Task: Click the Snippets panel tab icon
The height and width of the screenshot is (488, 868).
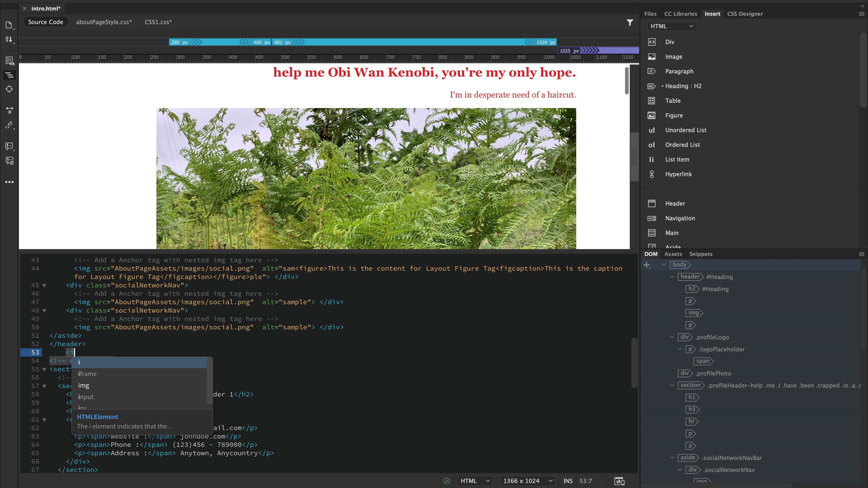Action: (701, 253)
